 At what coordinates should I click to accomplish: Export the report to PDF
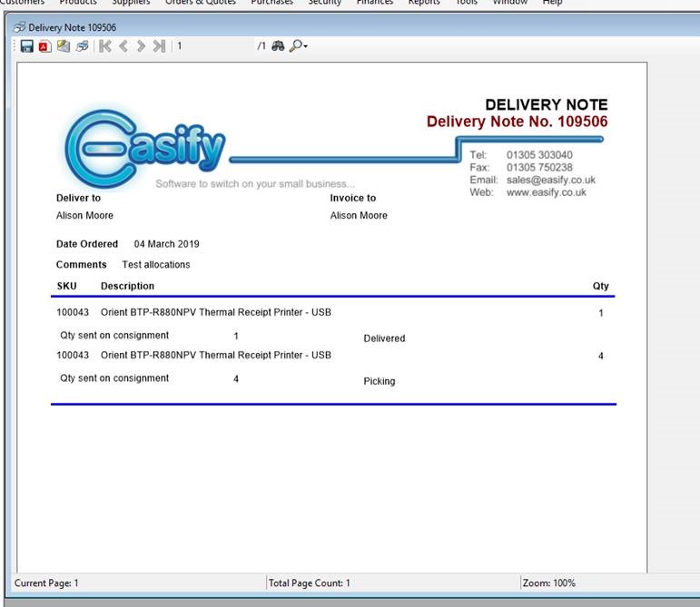point(44,46)
